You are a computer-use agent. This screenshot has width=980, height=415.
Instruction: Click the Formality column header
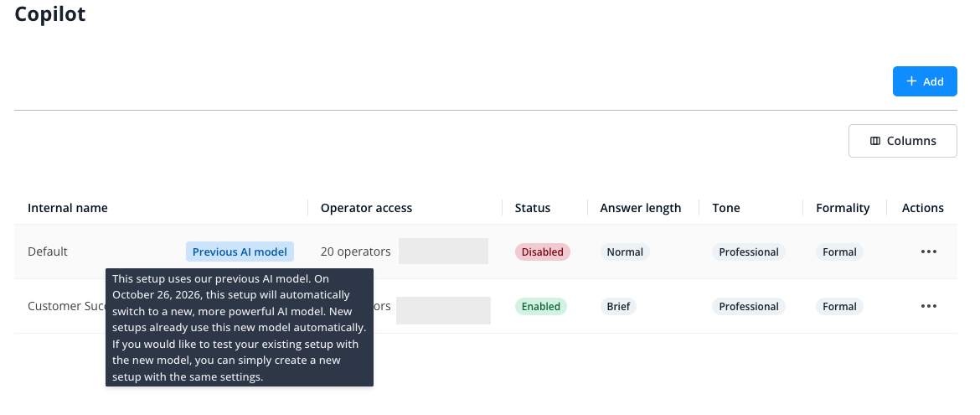click(x=843, y=208)
